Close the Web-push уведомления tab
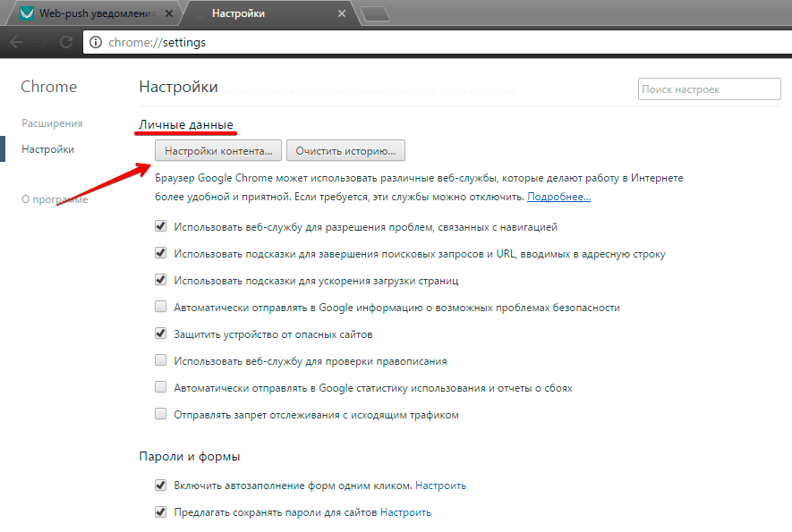 169,13
